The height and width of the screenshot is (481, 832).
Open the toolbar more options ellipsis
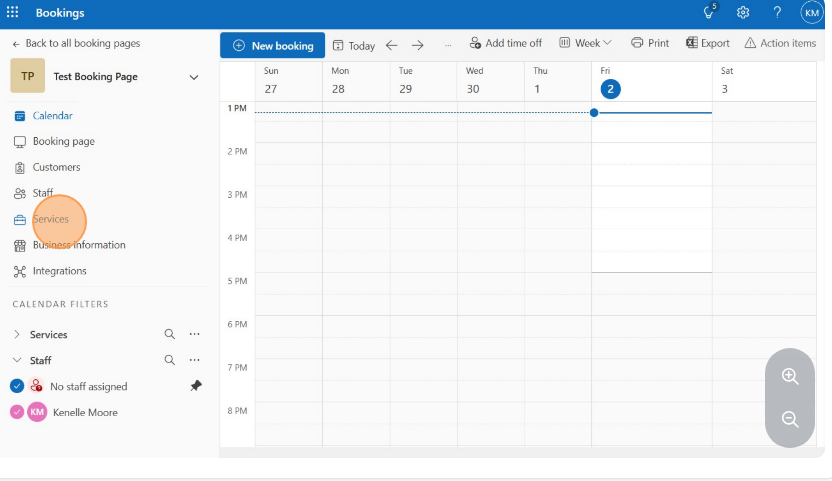coord(448,46)
